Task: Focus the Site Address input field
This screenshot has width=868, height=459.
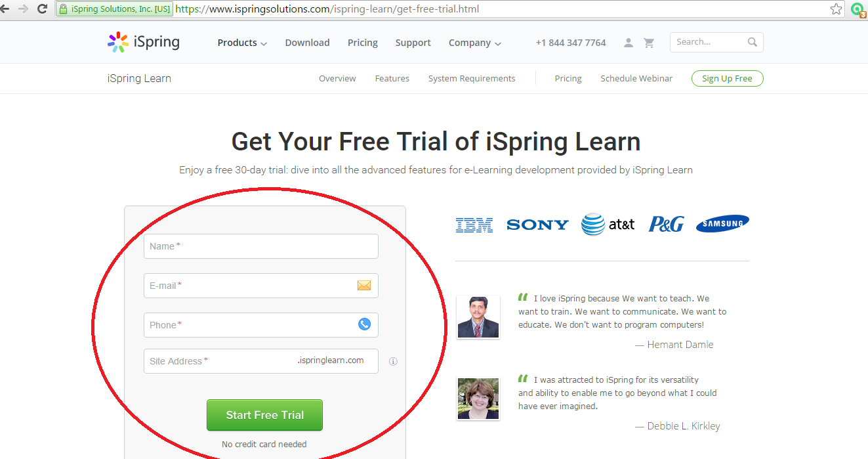Action: pos(261,361)
